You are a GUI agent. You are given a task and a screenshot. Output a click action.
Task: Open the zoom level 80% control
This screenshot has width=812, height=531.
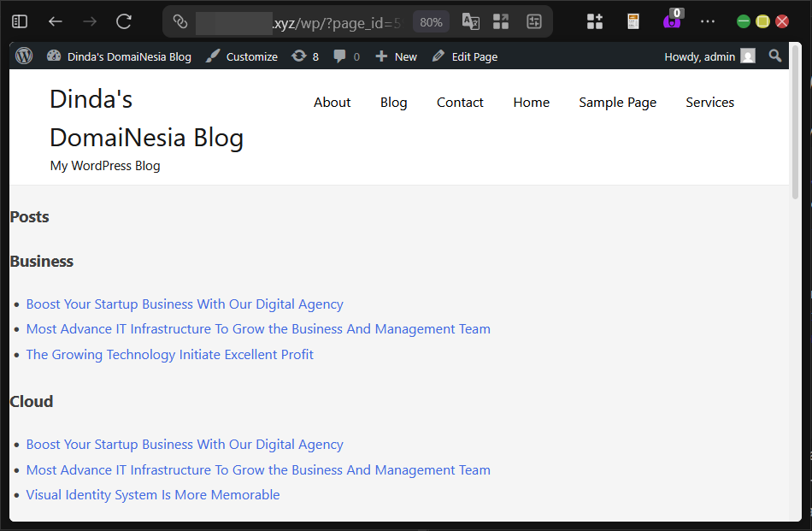click(x=431, y=21)
